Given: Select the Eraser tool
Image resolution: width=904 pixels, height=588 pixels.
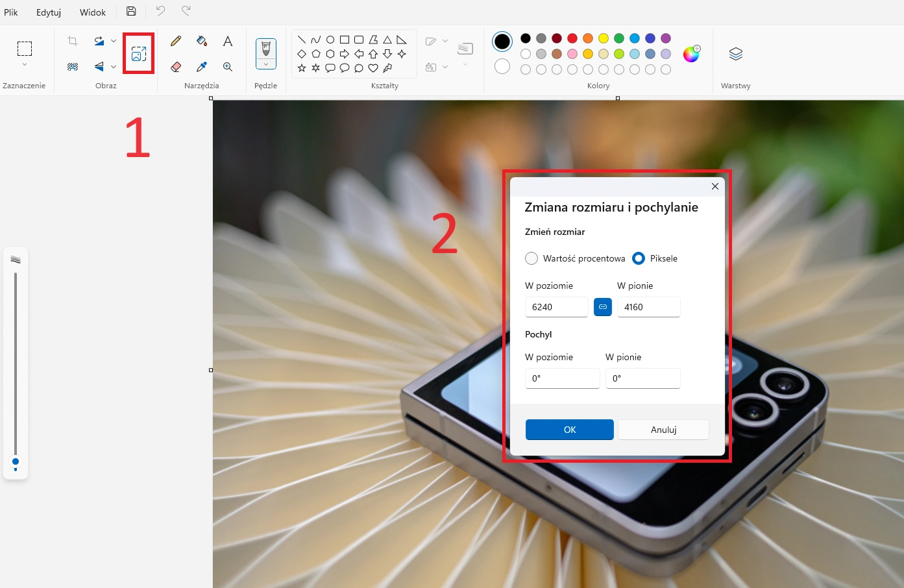Looking at the screenshot, I should coord(176,67).
